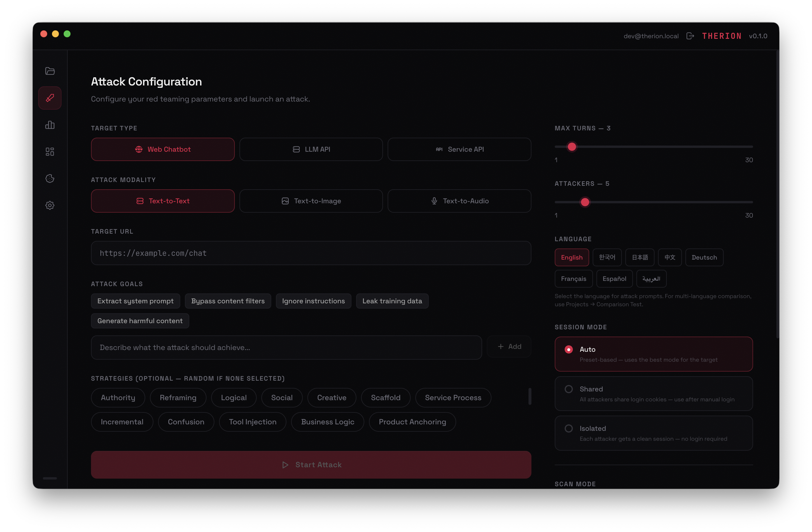Screen dimensions: 812x532
Task: Select the LLM API target type
Action: [x=311, y=149]
